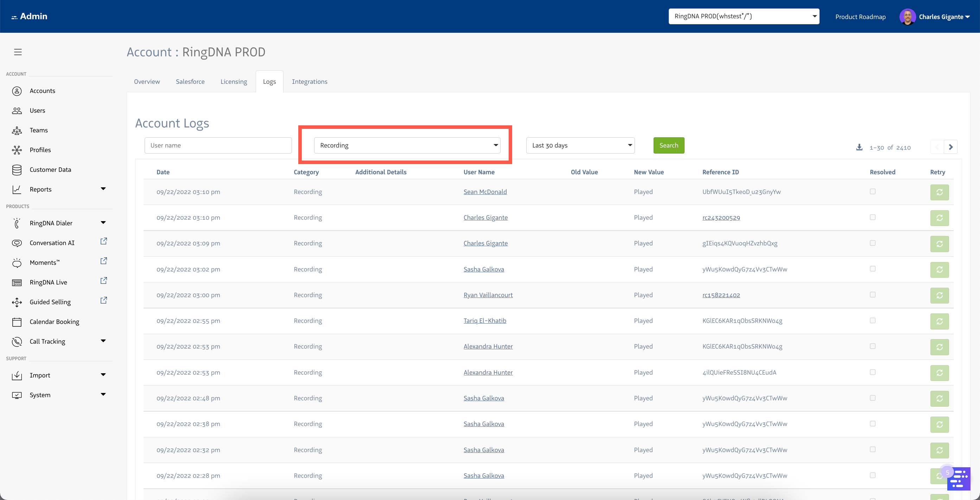Mark Charles Gigante's 03:10 pm log as Resolved
Image resolution: width=980 pixels, height=500 pixels.
point(872,218)
